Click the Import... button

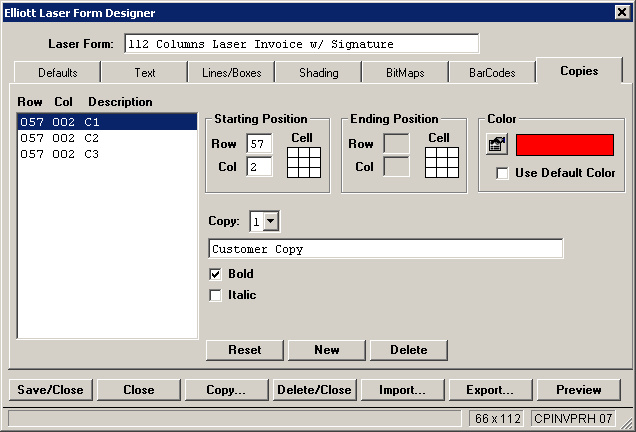click(402, 390)
